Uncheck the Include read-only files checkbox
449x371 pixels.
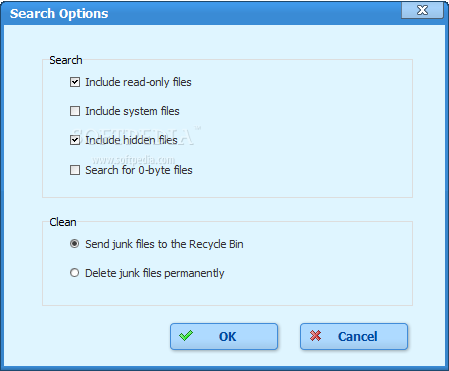75,82
